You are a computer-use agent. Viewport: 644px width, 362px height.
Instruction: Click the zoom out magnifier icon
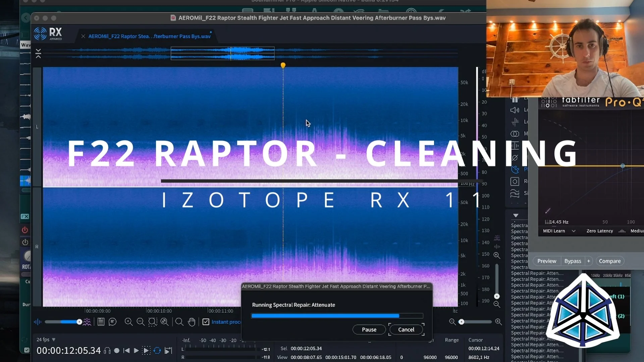141,322
